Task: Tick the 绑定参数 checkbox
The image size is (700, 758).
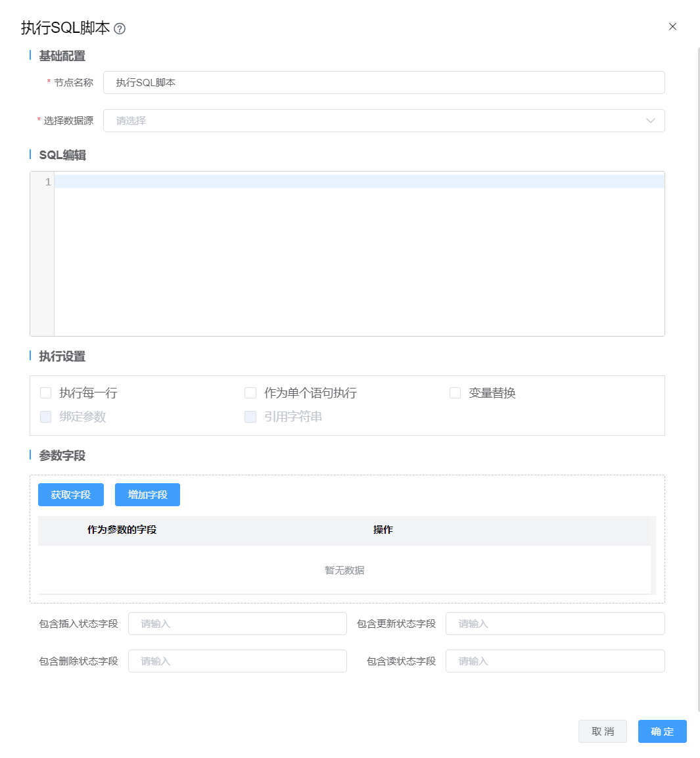Action: (x=46, y=417)
